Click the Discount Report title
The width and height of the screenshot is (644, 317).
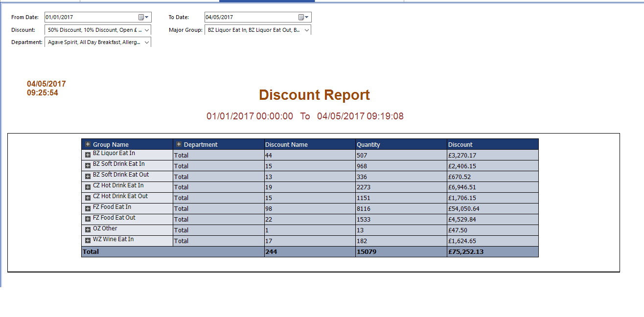pyautogui.click(x=314, y=95)
